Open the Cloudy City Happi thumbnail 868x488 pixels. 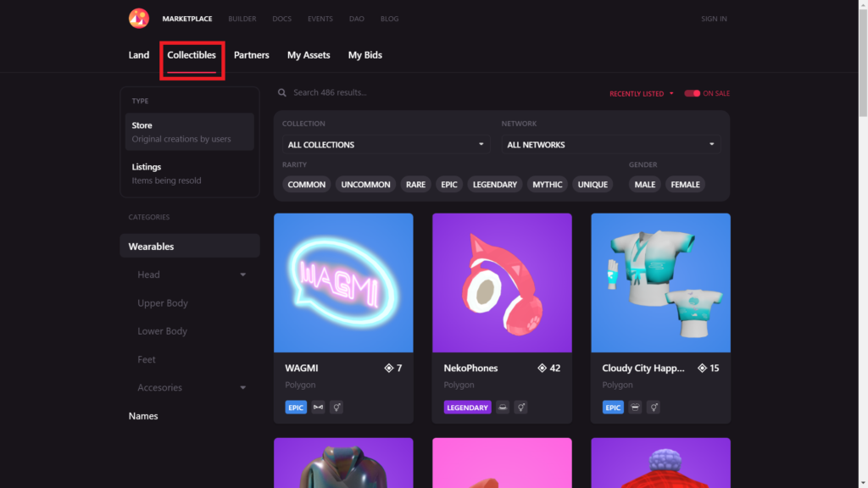click(x=660, y=283)
